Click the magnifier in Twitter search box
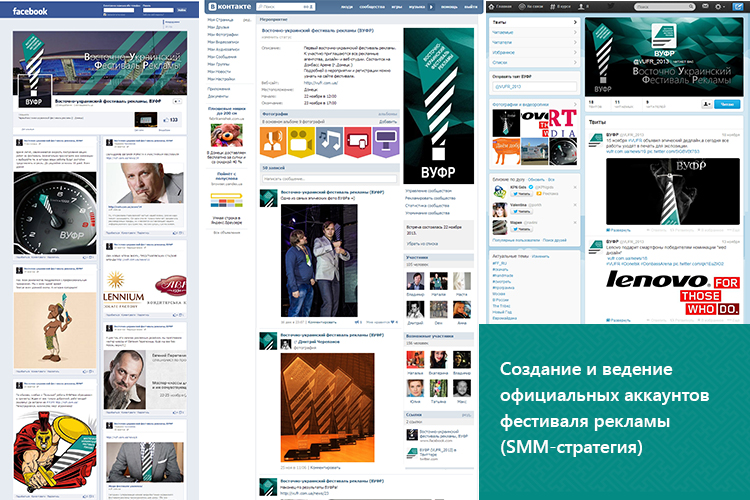This screenshot has width=750, height=500. coord(691,7)
